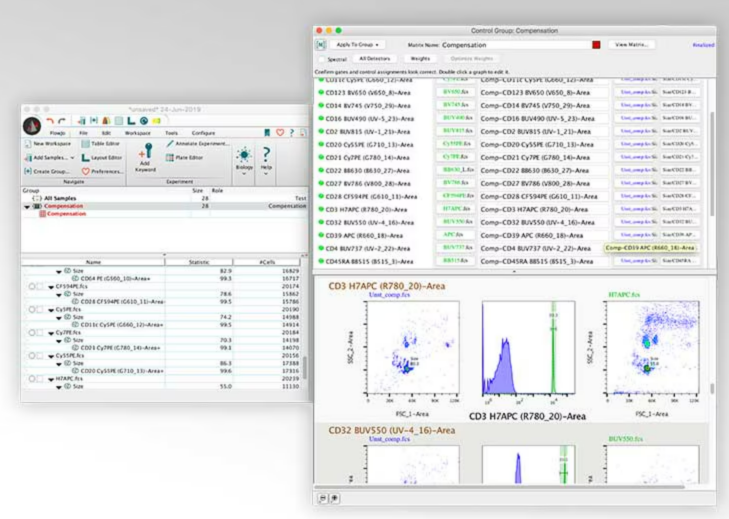Toggle the Spectral checkbox

[322, 60]
